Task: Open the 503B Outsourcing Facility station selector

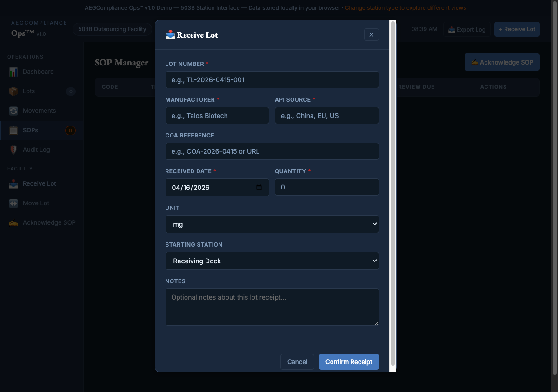Action: coord(112,29)
